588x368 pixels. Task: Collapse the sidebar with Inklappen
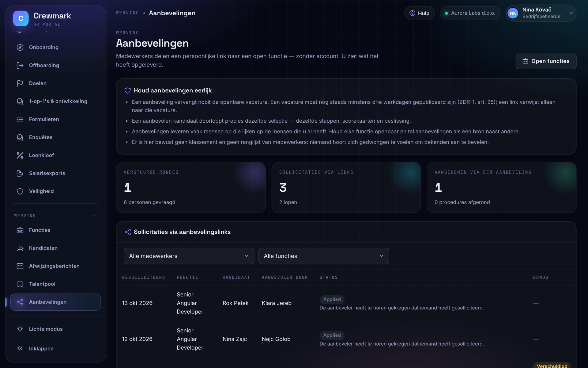(x=55, y=348)
